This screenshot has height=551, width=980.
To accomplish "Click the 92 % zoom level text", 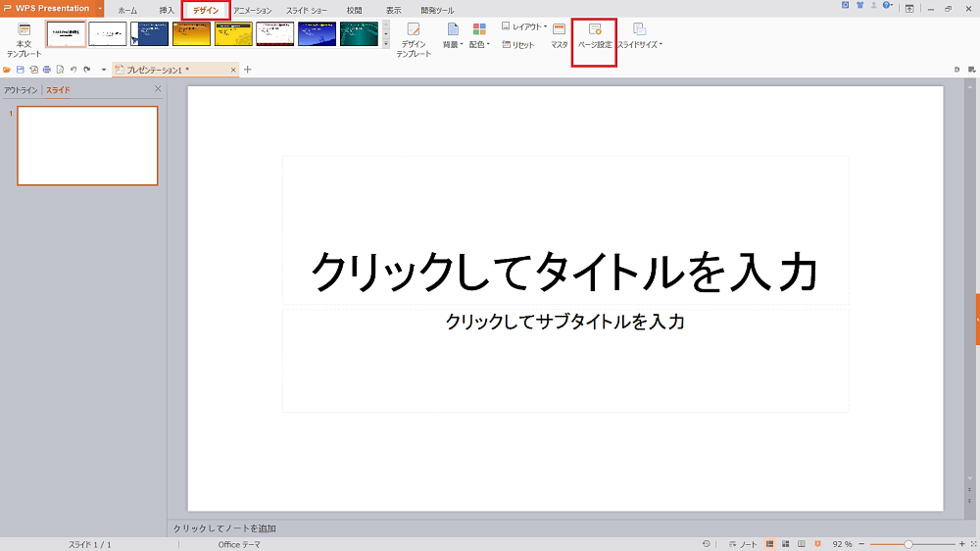I will click(x=842, y=545).
